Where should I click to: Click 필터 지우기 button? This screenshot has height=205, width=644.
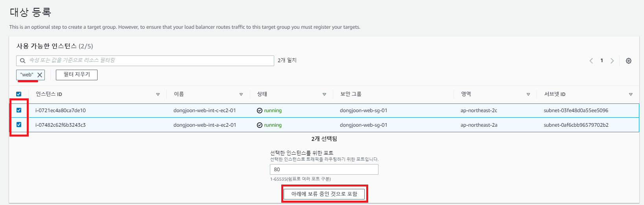coord(77,75)
